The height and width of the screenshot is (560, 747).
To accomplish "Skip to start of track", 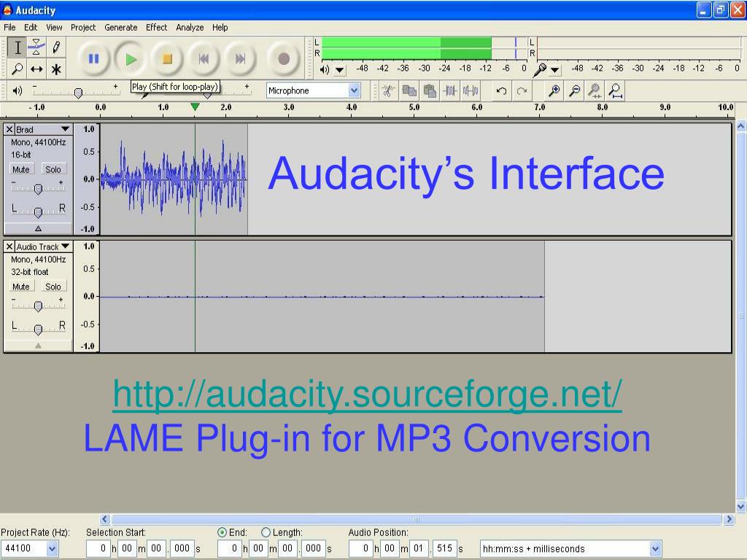I will coord(204,58).
